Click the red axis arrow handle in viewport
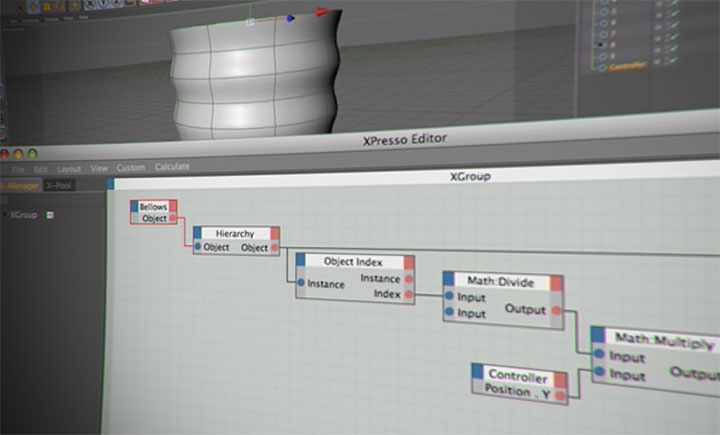The image size is (720, 435). tap(323, 12)
